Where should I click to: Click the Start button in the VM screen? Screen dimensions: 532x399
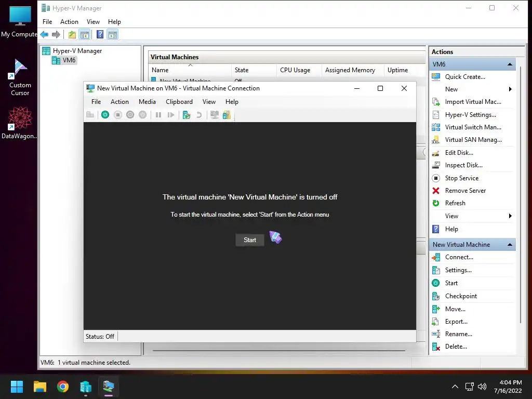pos(250,240)
